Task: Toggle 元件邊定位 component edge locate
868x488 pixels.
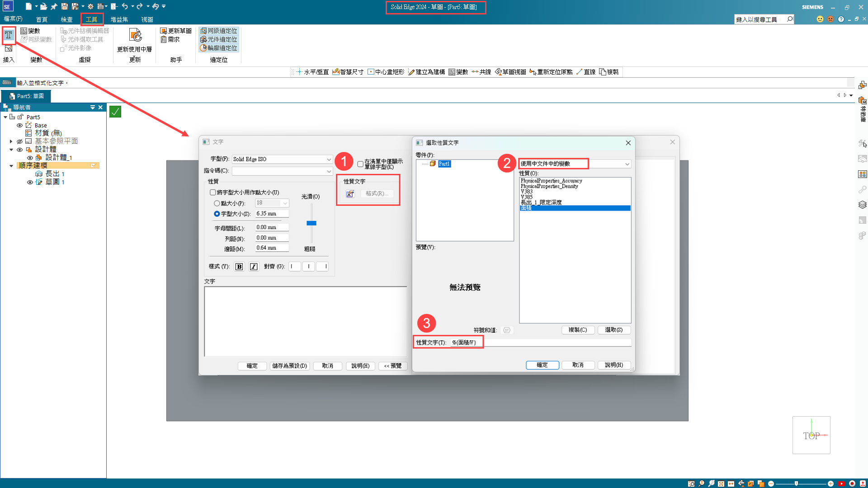Action: click(x=219, y=39)
